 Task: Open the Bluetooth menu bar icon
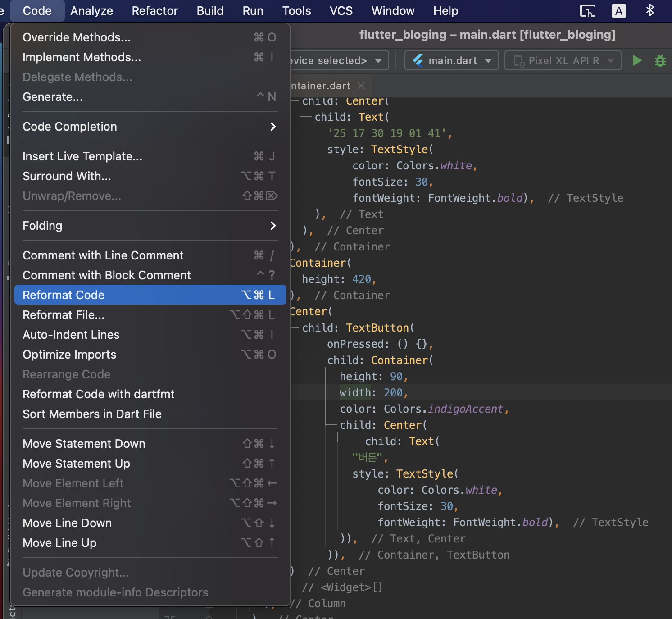(x=650, y=10)
